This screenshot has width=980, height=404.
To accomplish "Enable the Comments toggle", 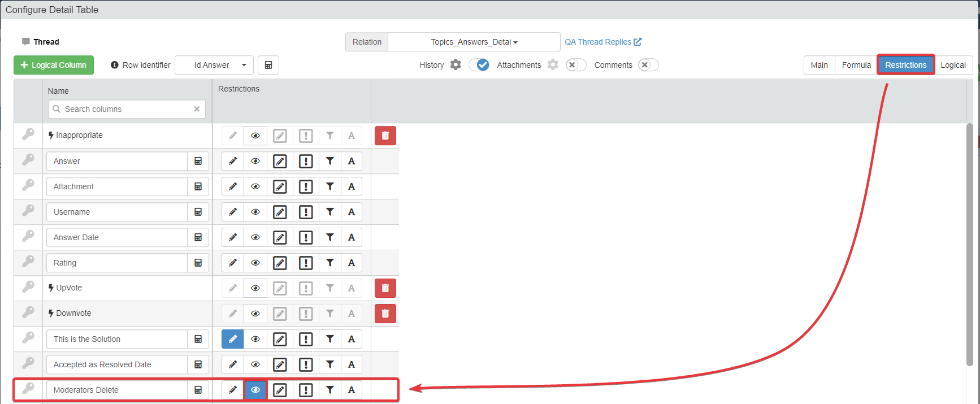I will pyautogui.click(x=648, y=65).
